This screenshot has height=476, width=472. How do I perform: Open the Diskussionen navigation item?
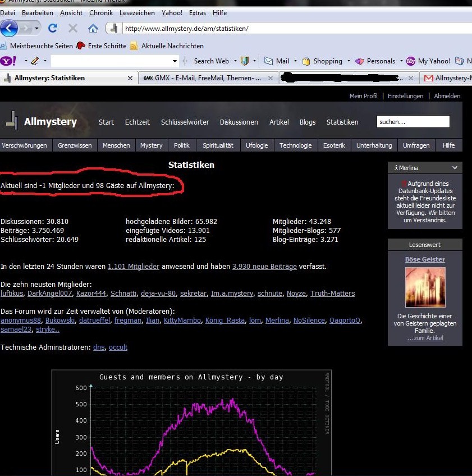tap(239, 122)
